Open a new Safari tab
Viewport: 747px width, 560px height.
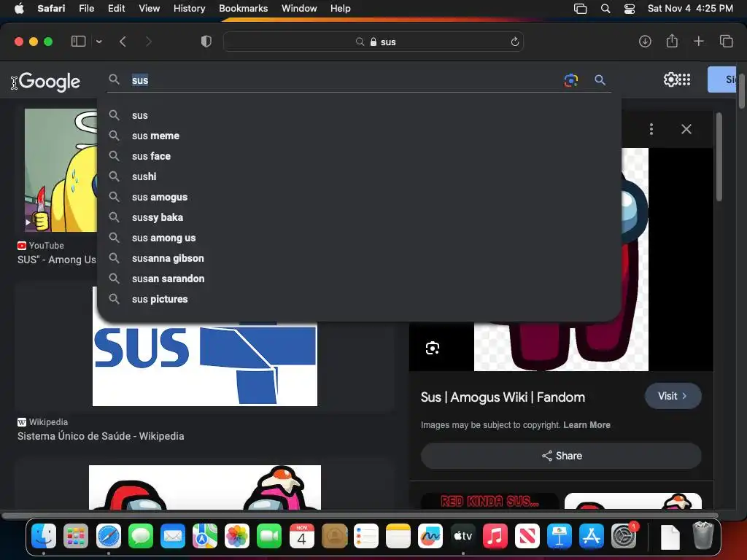pos(698,42)
